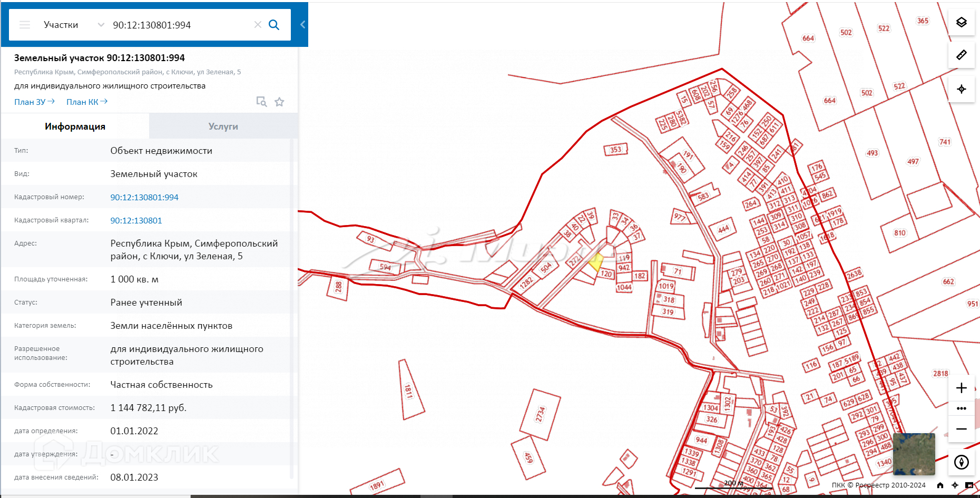This screenshot has width=980, height=498.
Task: Zoom in the map with plus
Action: pos(961,388)
